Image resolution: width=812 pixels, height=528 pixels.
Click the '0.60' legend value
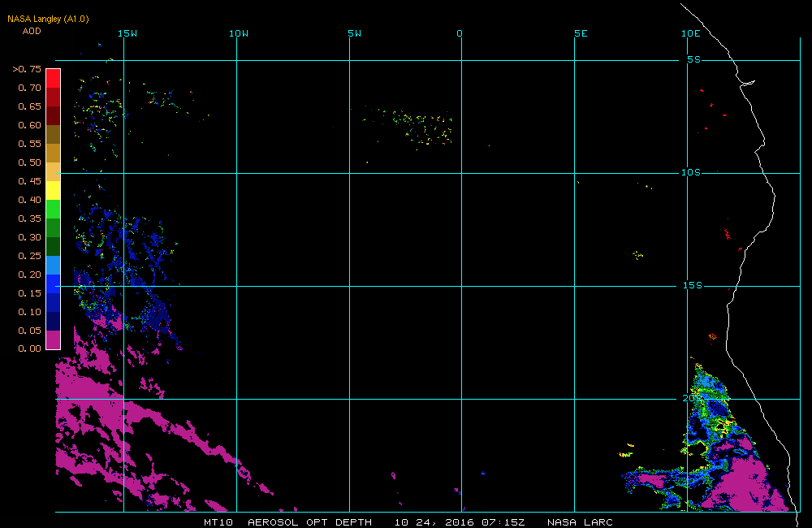(29, 125)
